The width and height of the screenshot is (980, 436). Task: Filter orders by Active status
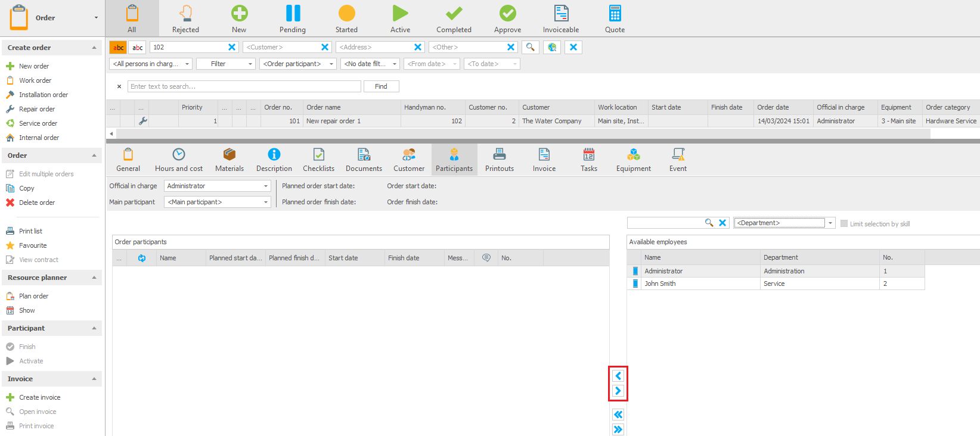(x=400, y=18)
